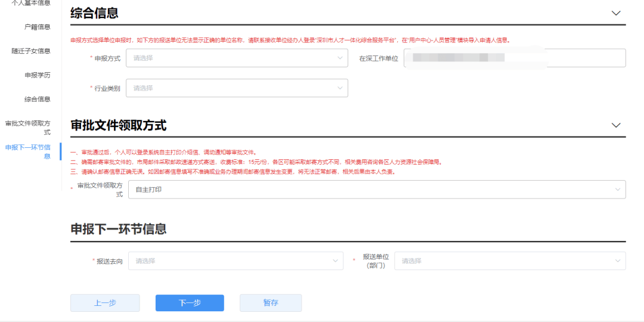Go to 申报学历 in sidebar

coord(38,75)
